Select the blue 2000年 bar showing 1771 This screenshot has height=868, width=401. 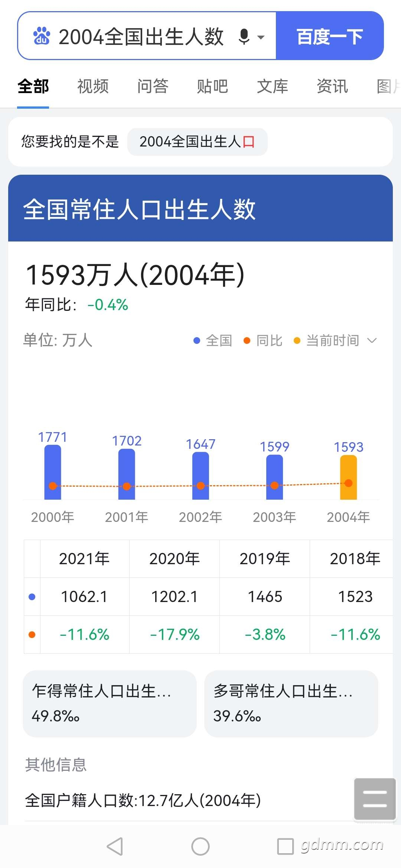click(x=53, y=472)
